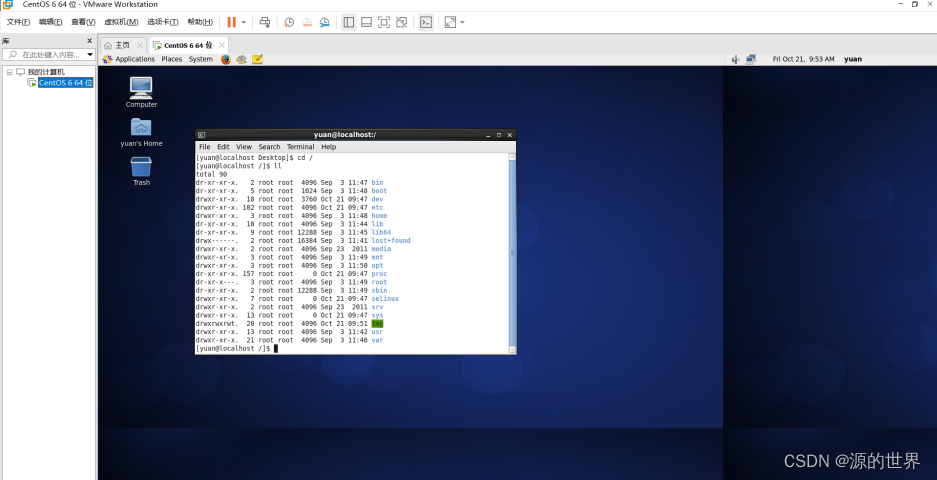Screen dimensions: 937x480
Task: Click the terminal window menu icon in its title bar
Action: click(x=201, y=135)
